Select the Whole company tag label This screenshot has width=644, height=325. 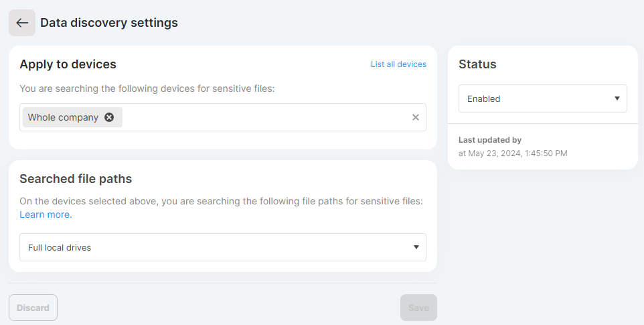click(x=63, y=117)
